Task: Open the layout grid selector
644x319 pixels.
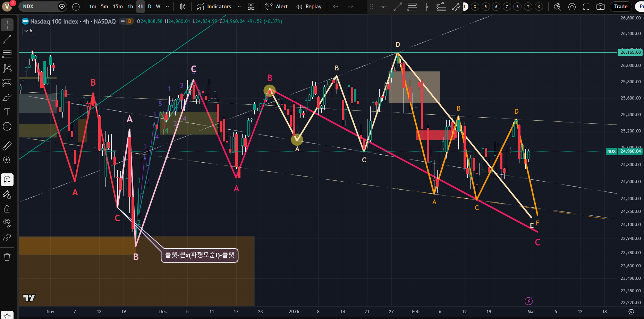Action: (x=251, y=7)
